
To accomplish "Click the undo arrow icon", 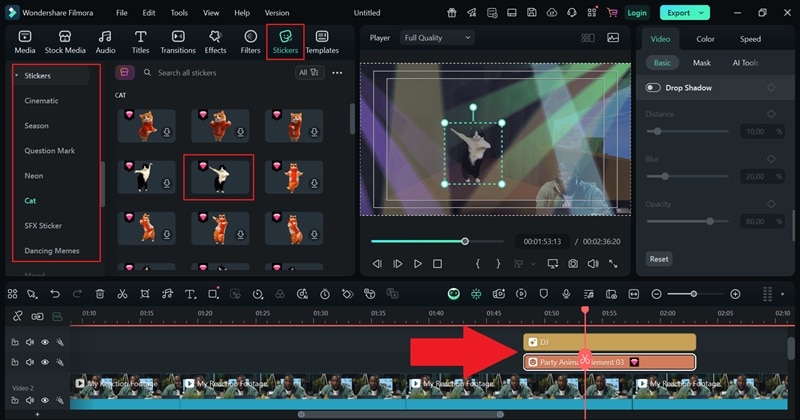I will (x=55, y=293).
